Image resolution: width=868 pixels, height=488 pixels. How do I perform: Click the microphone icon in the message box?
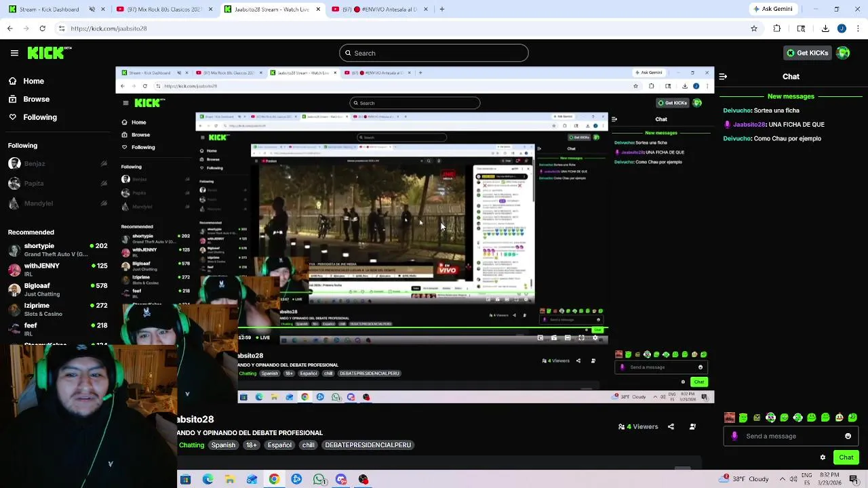[734, 436]
